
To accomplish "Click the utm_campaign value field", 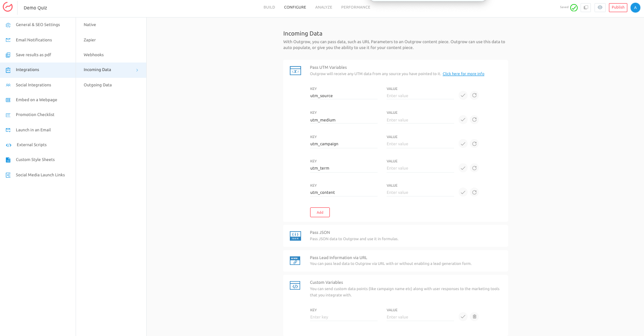I will (x=420, y=144).
